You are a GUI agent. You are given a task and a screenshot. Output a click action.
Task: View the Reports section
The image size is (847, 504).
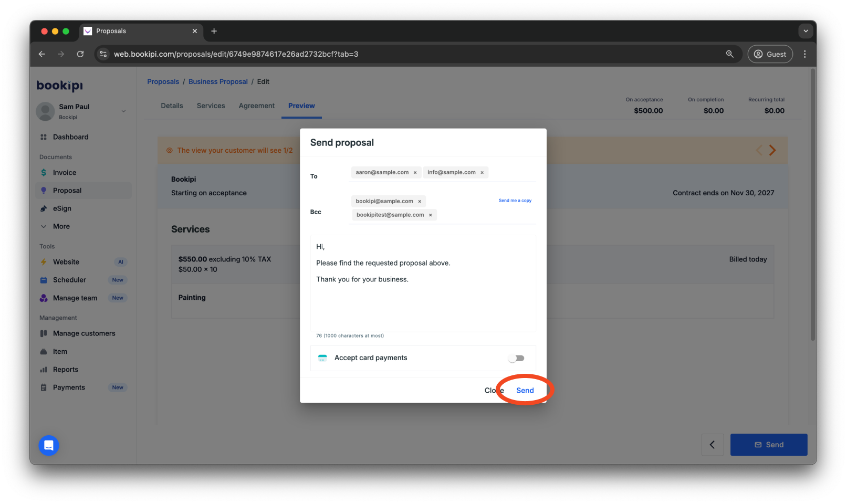coord(66,369)
